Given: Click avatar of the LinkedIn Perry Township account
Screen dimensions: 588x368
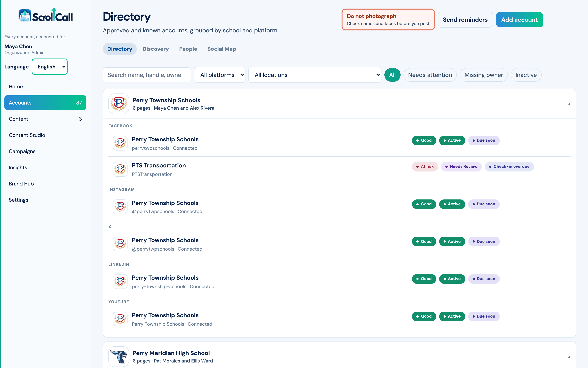Looking at the screenshot, I should click(x=120, y=281).
